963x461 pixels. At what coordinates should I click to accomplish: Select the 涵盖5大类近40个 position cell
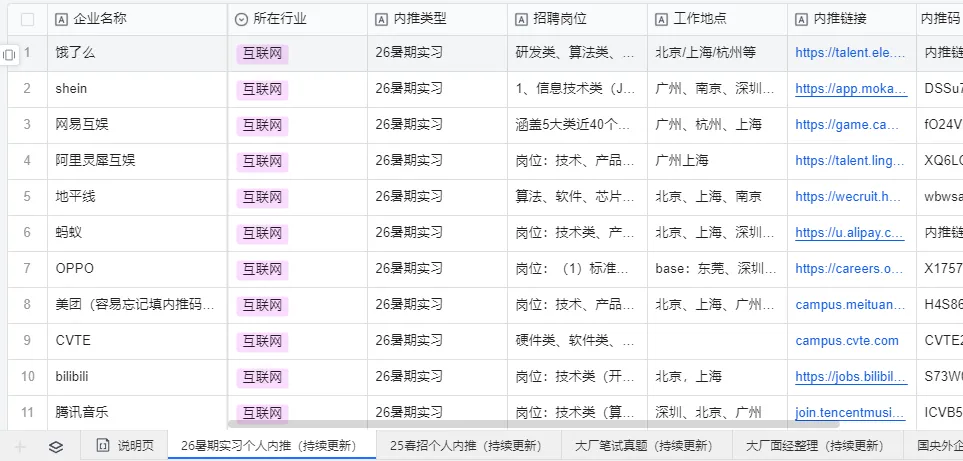click(x=577, y=125)
